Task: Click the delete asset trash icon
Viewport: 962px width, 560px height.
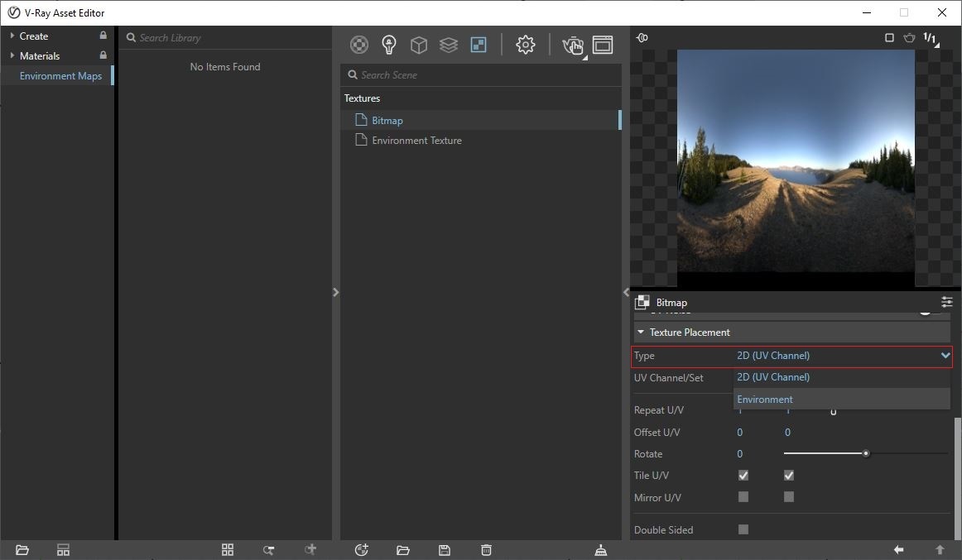Action: pos(487,549)
